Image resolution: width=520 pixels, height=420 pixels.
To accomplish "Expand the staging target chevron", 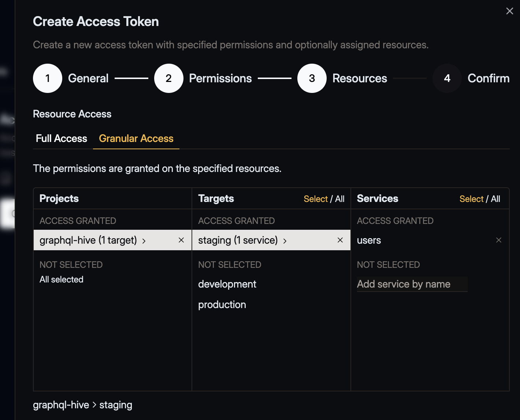I will click(x=285, y=241).
